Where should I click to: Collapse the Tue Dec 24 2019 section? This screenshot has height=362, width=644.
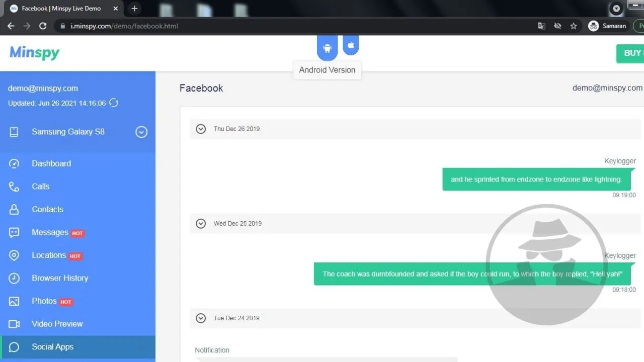click(201, 318)
